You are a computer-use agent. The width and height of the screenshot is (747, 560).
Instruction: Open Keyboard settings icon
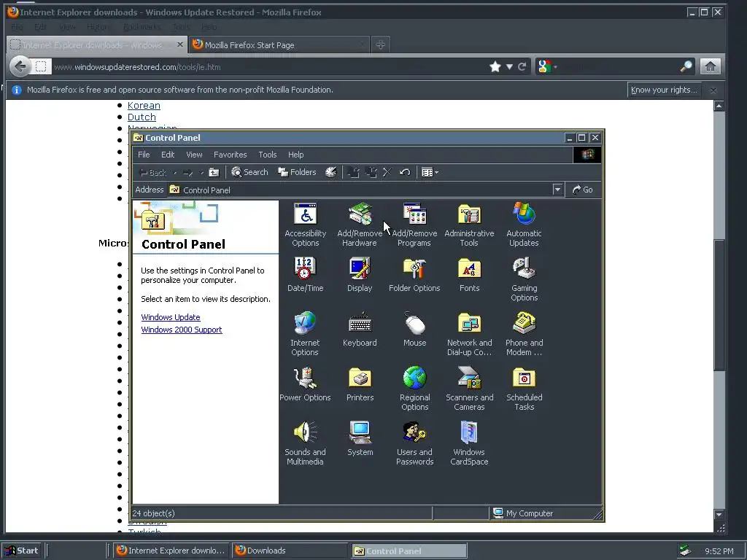(360, 330)
